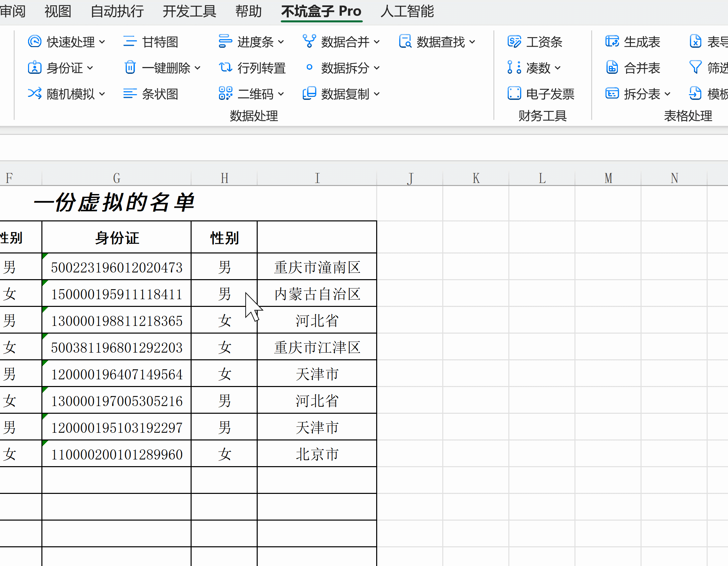Open the 电子发票 e-invoice tool
The width and height of the screenshot is (728, 566).
click(541, 94)
